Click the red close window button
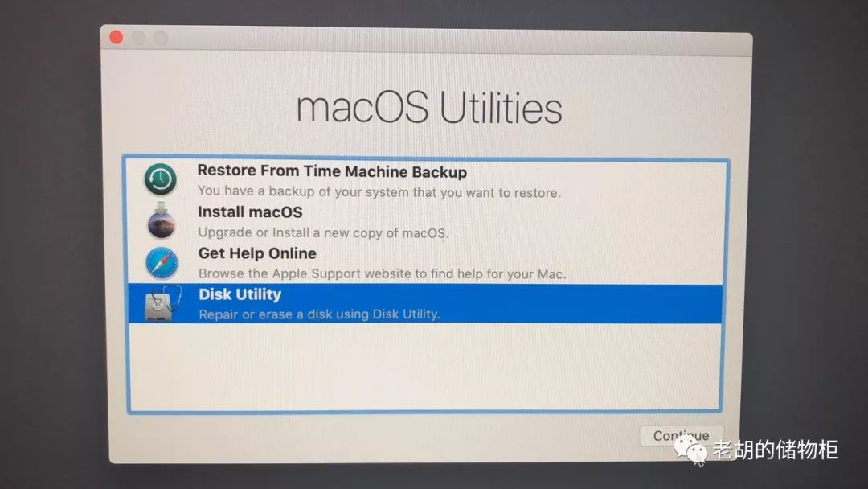Image resolution: width=868 pixels, height=489 pixels. point(117,37)
